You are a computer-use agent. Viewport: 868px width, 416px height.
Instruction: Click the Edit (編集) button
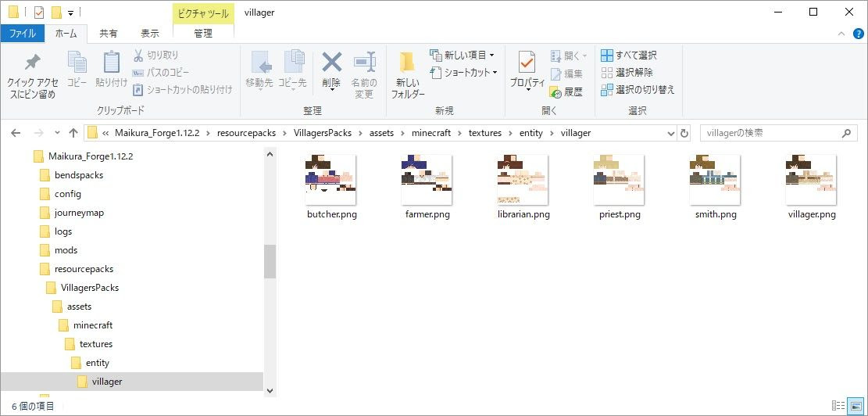tap(566, 74)
